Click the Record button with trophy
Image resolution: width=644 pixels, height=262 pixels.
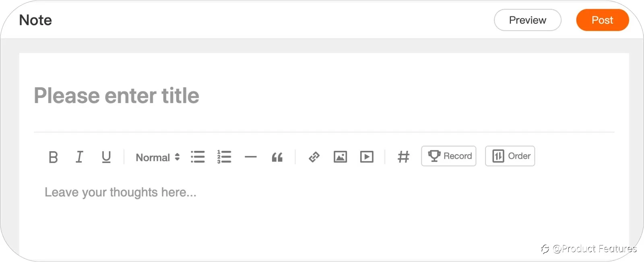point(449,156)
